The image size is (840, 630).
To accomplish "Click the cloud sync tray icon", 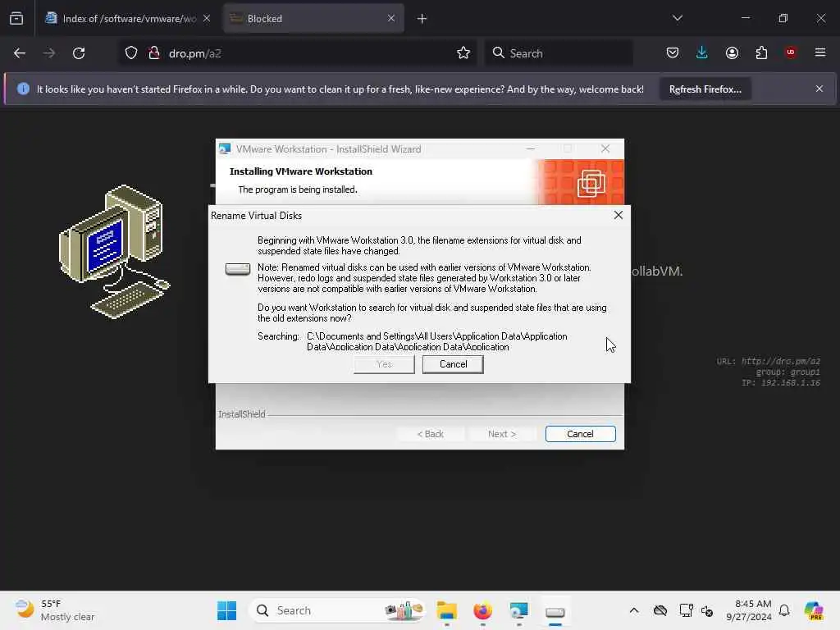I will [660, 610].
